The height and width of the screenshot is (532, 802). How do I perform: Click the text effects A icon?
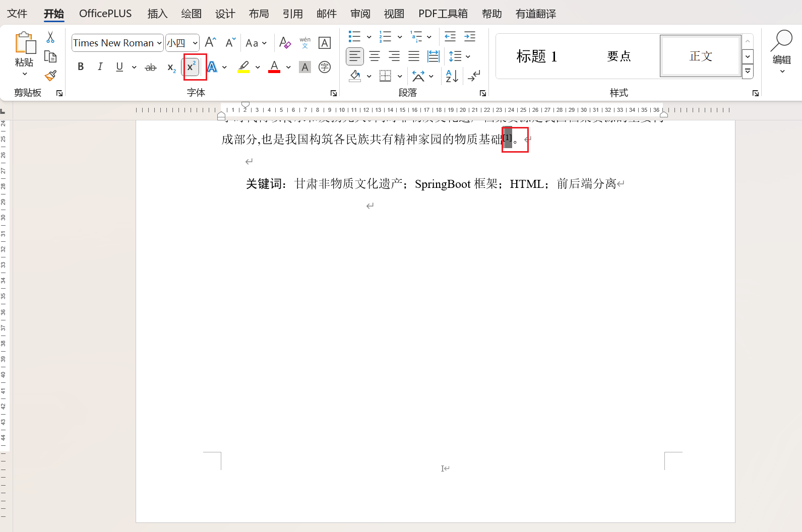[x=212, y=67]
